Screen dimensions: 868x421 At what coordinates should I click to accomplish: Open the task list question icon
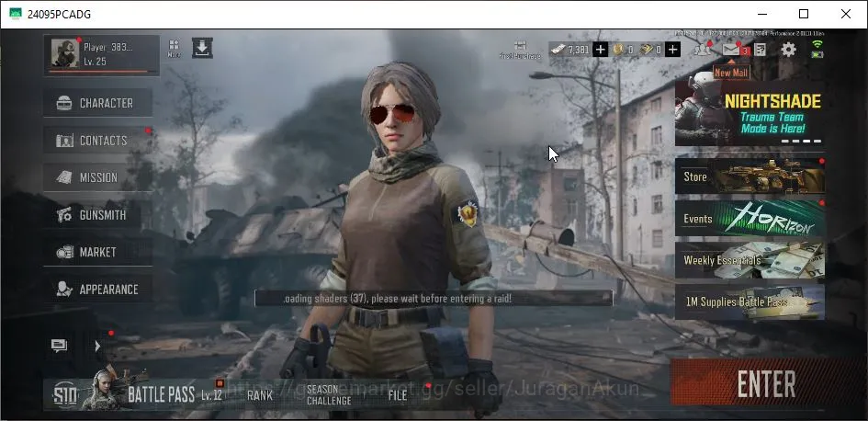pyautogui.click(x=761, y=50)
